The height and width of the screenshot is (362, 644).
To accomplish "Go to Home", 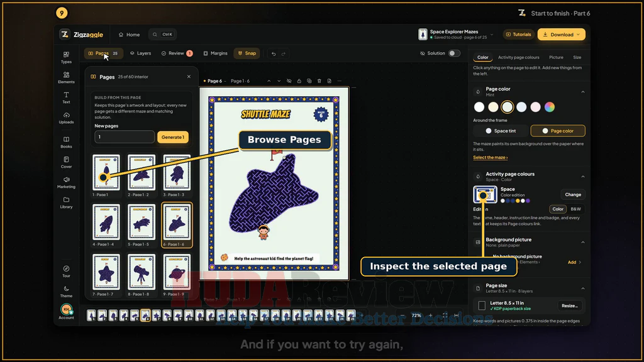I will (129, 35).
